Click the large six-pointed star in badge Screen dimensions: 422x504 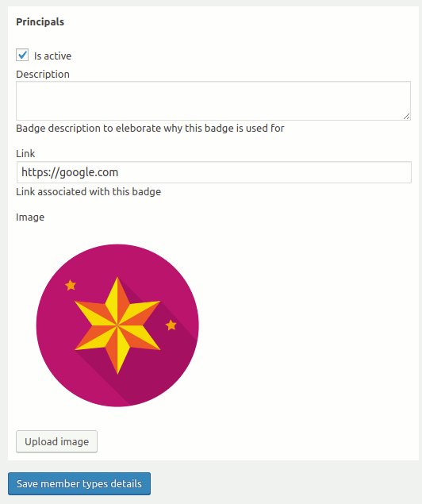117,325
